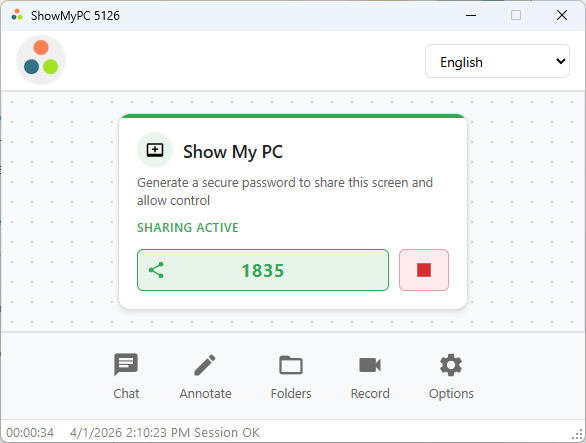This screenshot has height=443, width=586.
Task: Click the SHARING ACTIVE status text
Action: pyautogui.click(x=188, y=227)
